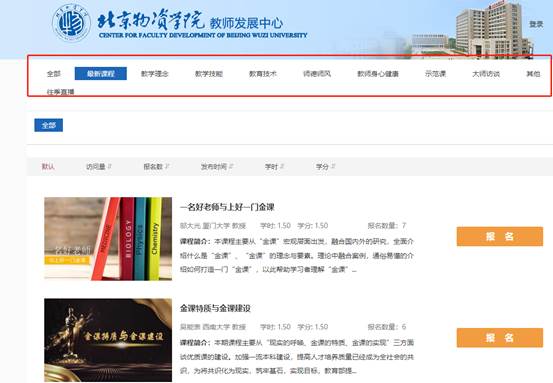
Task: Click 报名 for the first course
Action: tap(500, 236)
